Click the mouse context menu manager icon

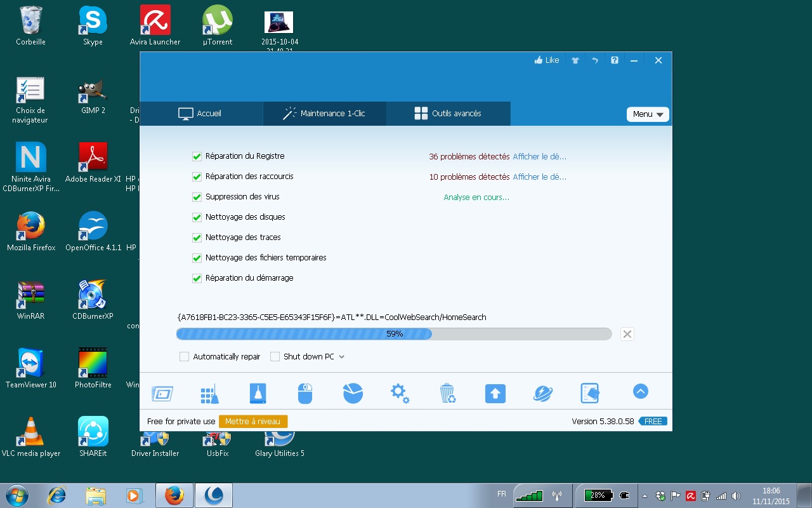tap(305, 394)
